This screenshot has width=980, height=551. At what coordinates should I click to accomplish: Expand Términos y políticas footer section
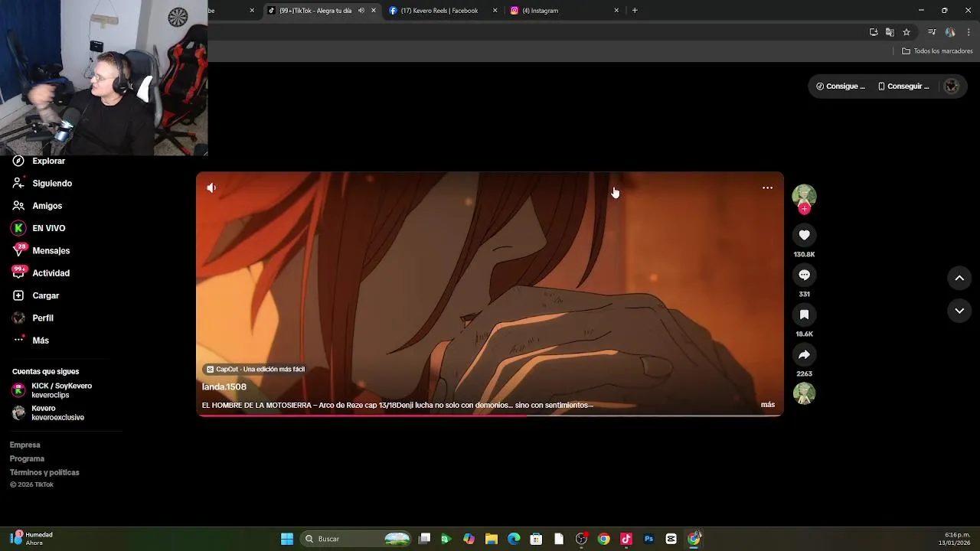[44, 472]
